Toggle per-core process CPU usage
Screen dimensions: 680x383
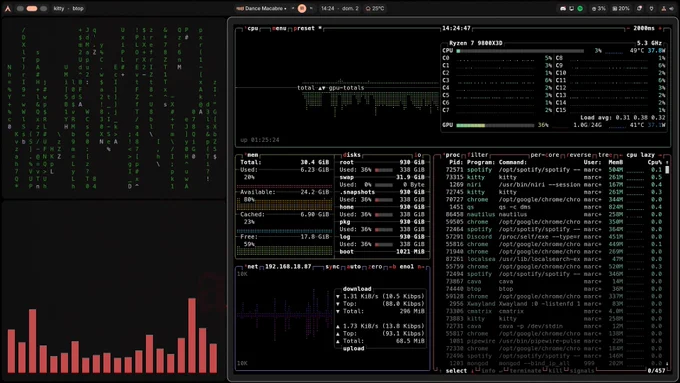(544, 155)
